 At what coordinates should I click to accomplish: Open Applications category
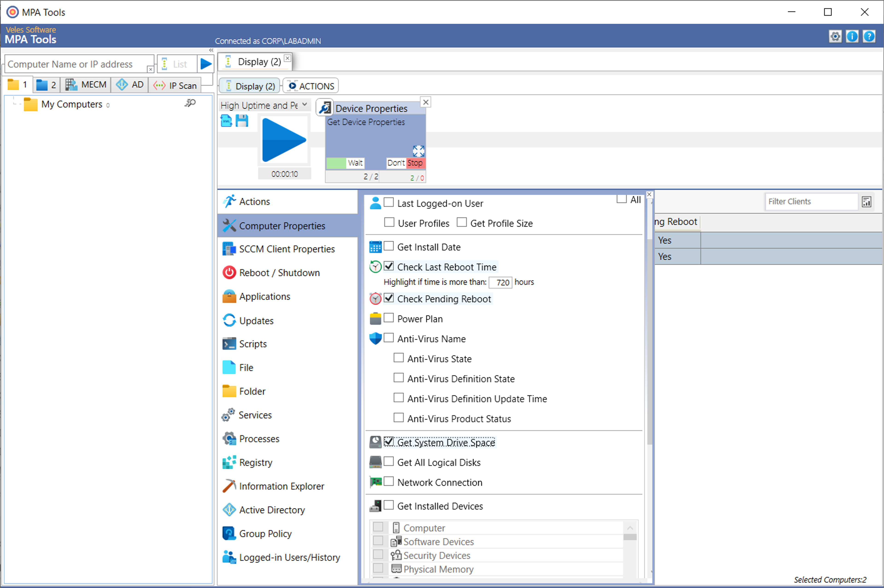(x=287, y=296)
